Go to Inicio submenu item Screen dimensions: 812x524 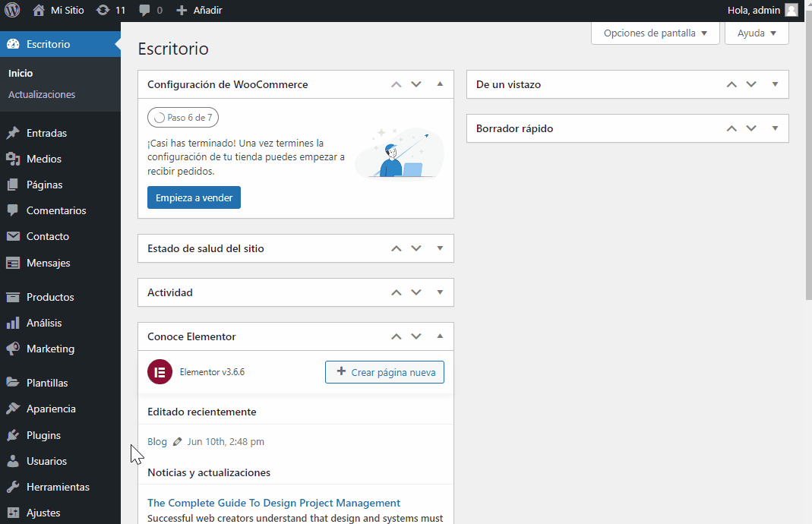21,73
